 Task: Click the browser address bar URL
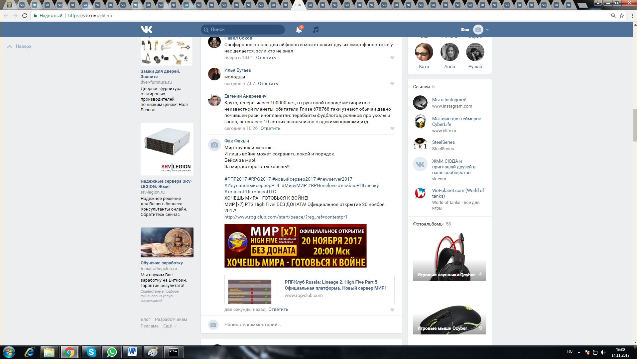pyautogui.click(x=90, y=16)
